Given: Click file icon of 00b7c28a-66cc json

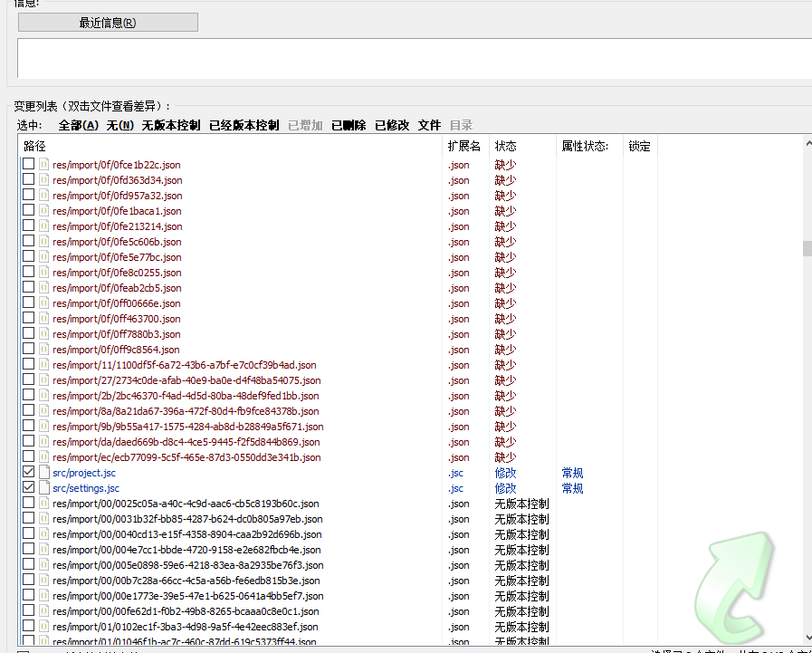Looking at the screenshot, I should point(44,580).
